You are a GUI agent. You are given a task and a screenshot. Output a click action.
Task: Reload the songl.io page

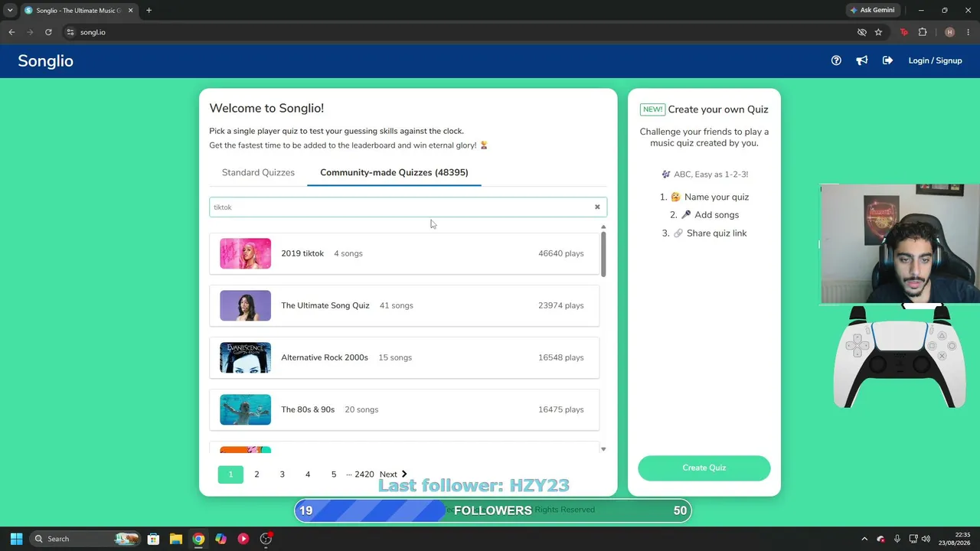pos(48,32)
